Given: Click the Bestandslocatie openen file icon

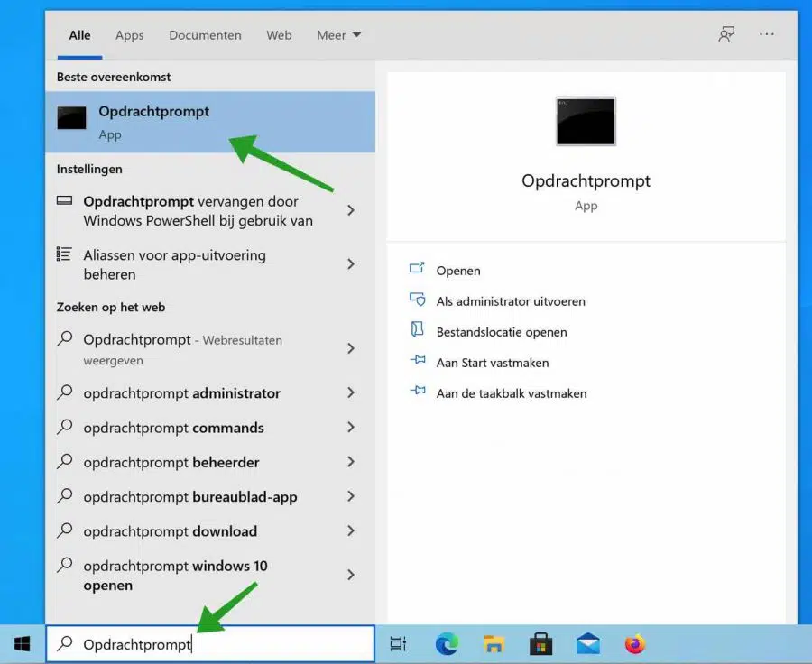Looking at the screenshot, I should (417, 329).
